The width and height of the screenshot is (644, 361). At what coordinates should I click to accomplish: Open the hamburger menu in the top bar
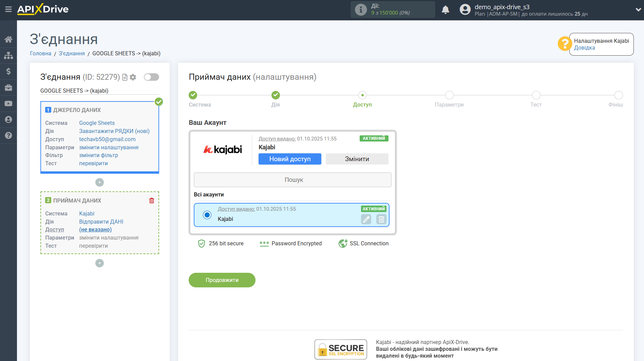click(x=8, y=9)
